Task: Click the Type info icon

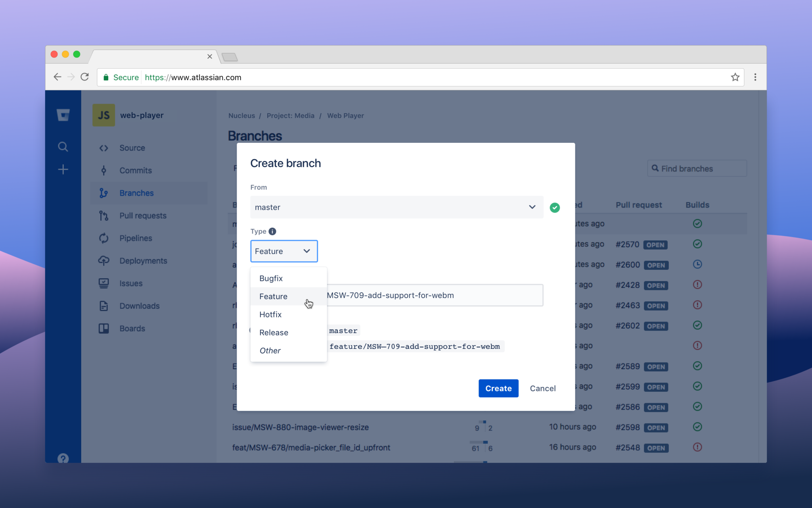Action: tap(272, 231)
